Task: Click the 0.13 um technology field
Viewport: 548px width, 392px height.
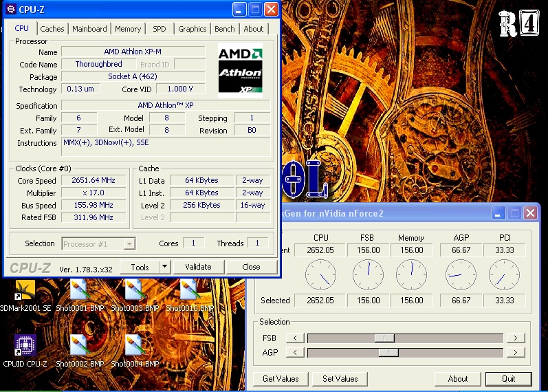Action: (x=80, y=89)
